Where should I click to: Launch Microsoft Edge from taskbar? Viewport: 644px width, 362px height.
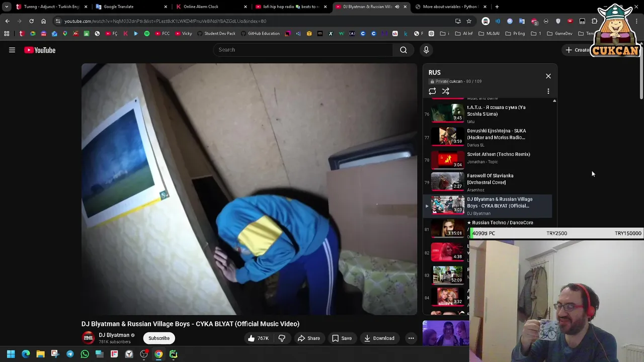(26, 354)
